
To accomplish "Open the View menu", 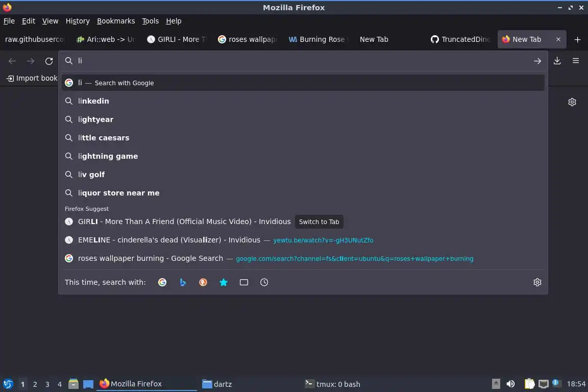I will pyautogui.click(x=50, y=21).
